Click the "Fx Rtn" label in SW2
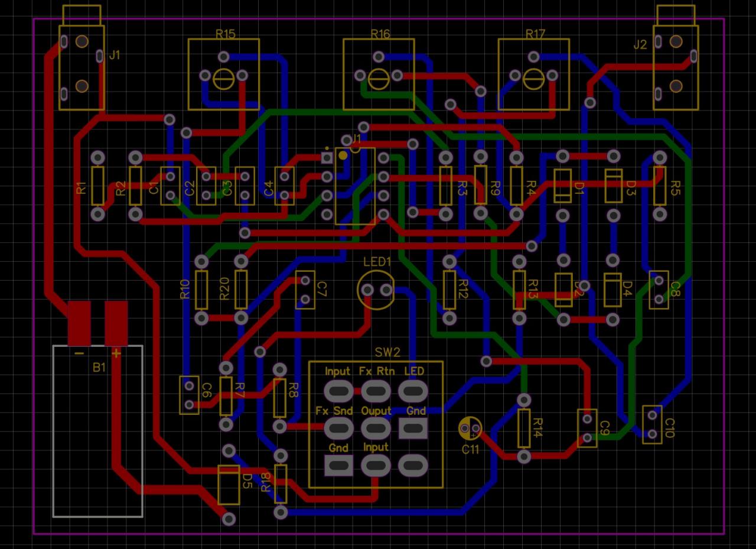 point(376,372)
